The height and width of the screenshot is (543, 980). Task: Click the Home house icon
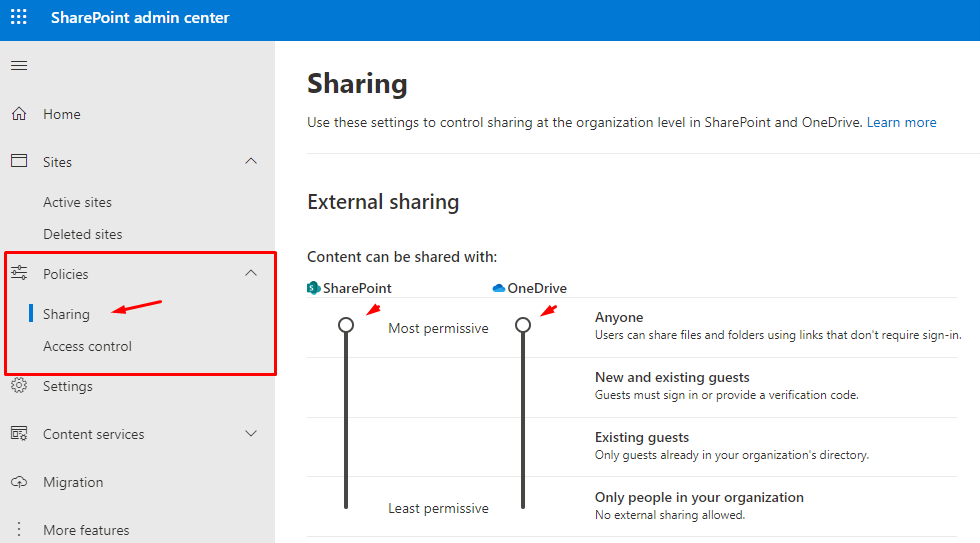(19, 114)
